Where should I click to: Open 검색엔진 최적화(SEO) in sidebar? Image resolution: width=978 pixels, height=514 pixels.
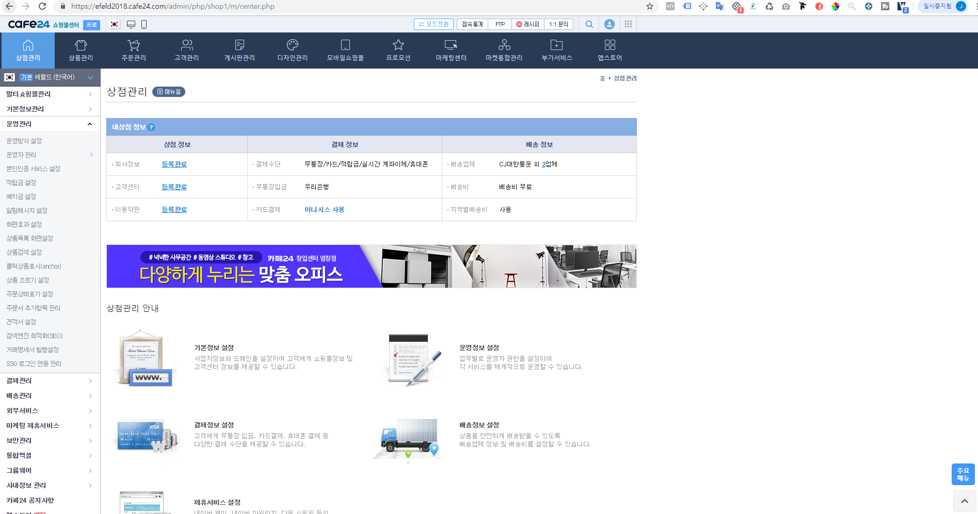[34, 336]
